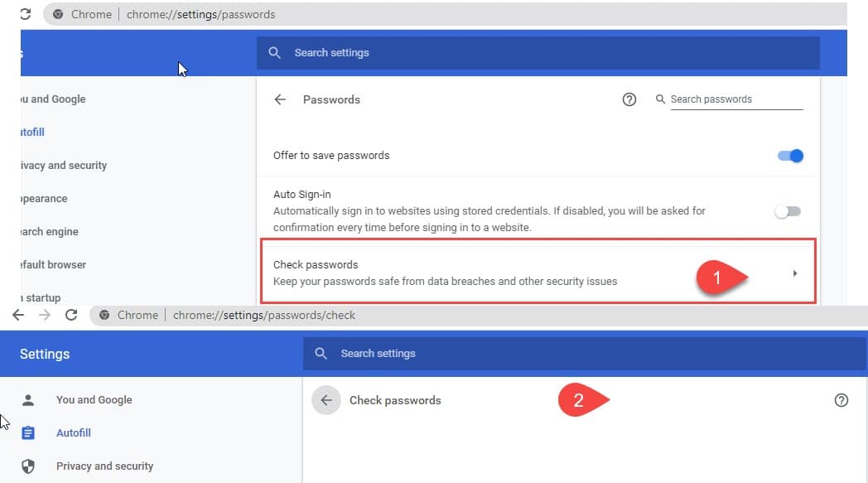Enable the Auto Sign-in toggle
The width and height of the screenshot is (868, 483).
[x=788, y=211]
